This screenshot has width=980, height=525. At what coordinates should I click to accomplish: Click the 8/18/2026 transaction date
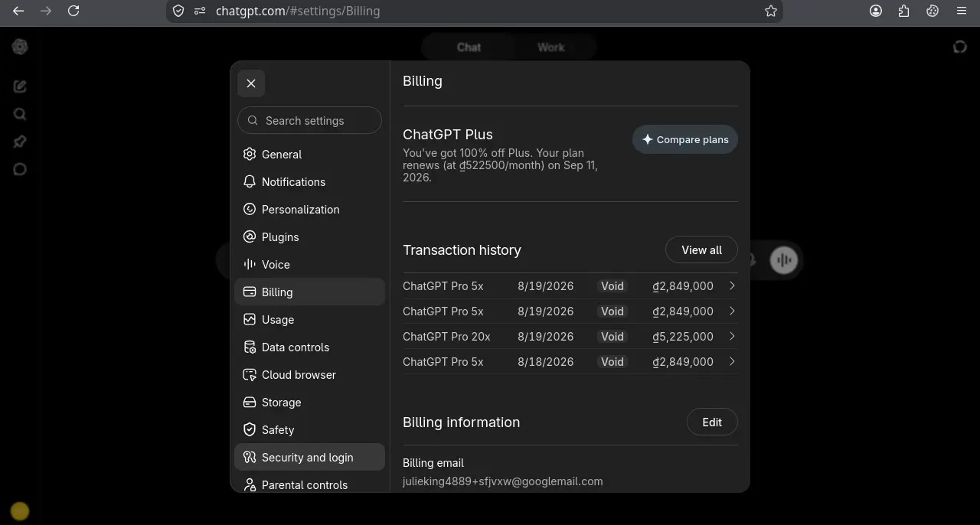pos(545,361)
